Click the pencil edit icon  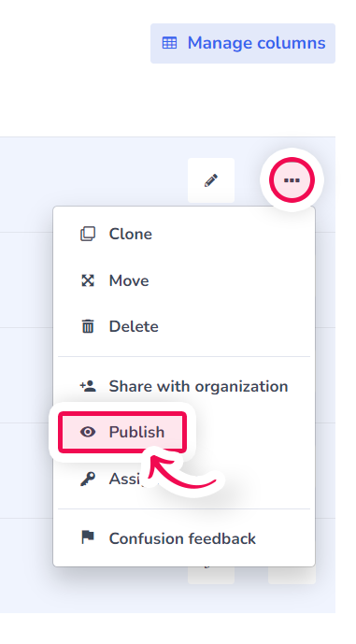pyautogui.click(x=211, y=180)
